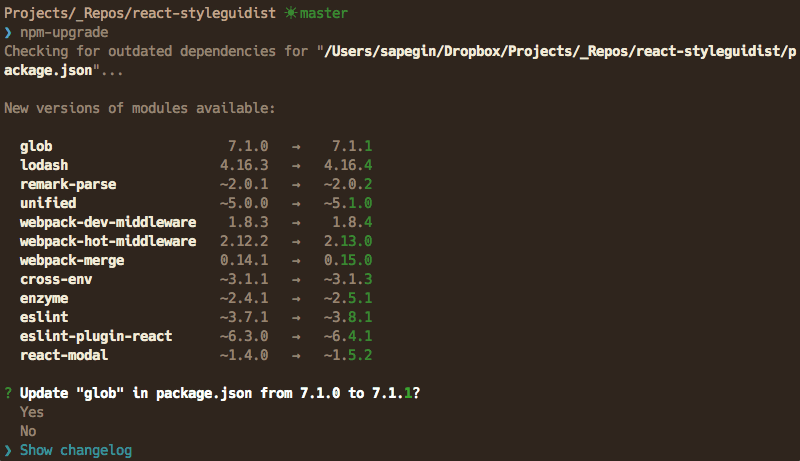Click the webpack-hot-middleware module name
This screenshot has height=461, width=800.
(108, 241)
